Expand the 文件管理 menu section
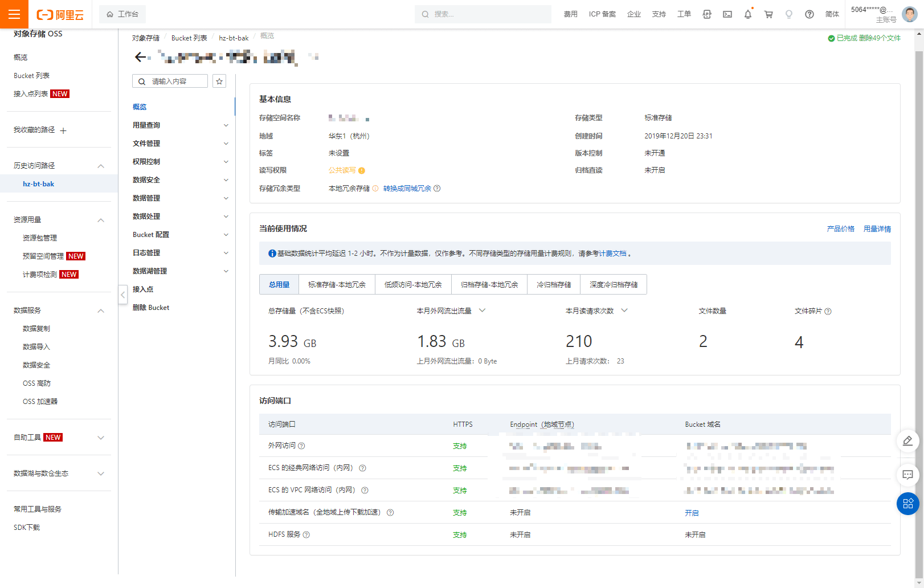 point(226,144)
